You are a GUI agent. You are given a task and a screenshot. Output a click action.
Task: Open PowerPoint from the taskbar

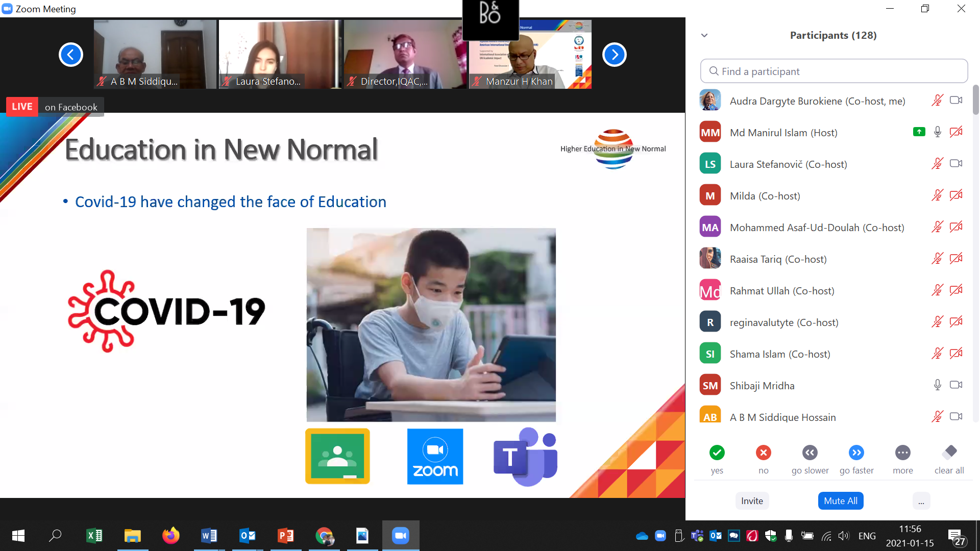click(x=286, y=536)
